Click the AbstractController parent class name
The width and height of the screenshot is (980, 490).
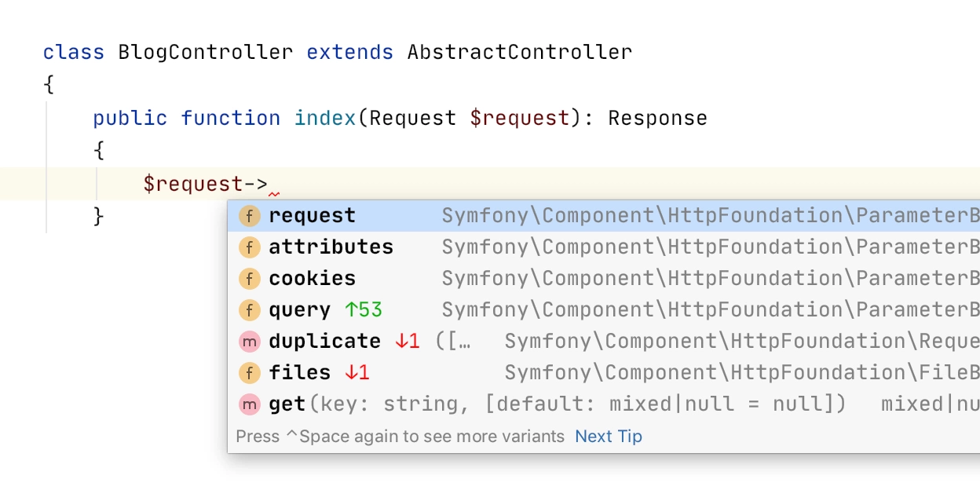click(520, 53)
